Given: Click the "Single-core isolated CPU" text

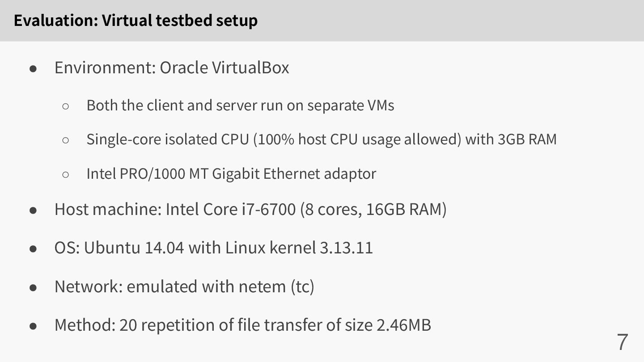Looking at the screenshot, I should (167, 139).
